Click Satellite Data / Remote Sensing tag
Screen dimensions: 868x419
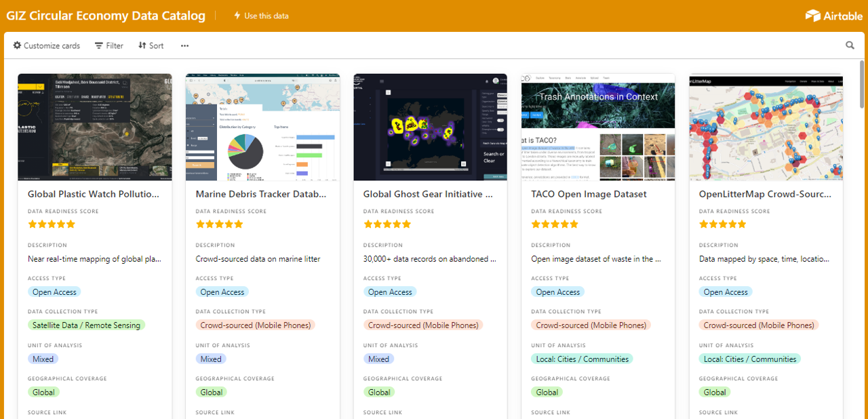[x=86, y=325]
